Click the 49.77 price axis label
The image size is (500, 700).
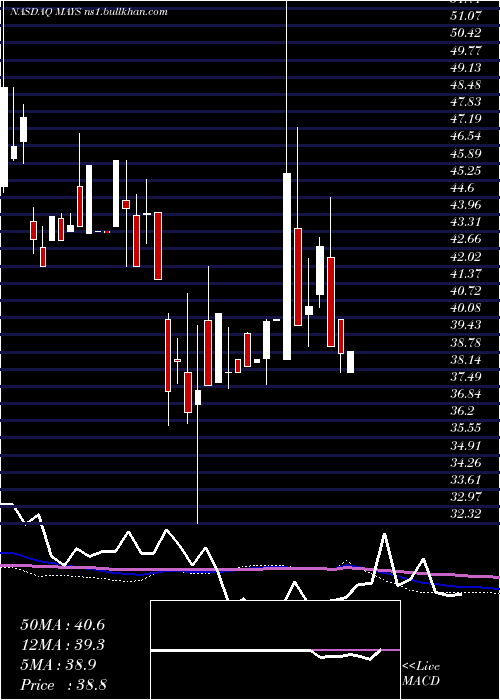tap(467, 50)
